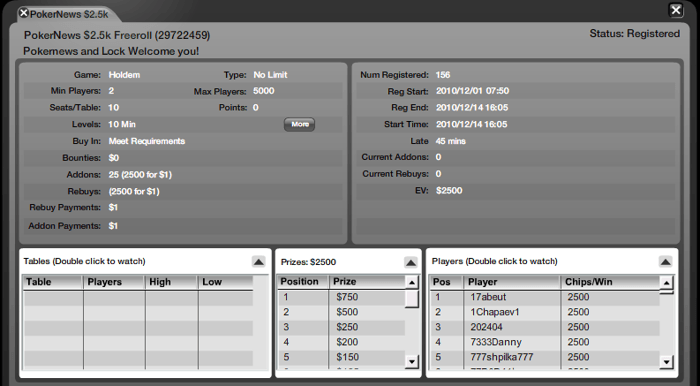Click the Status: Registered text
The width and height of the screenshot is (700, 386).
pos(634,34)
